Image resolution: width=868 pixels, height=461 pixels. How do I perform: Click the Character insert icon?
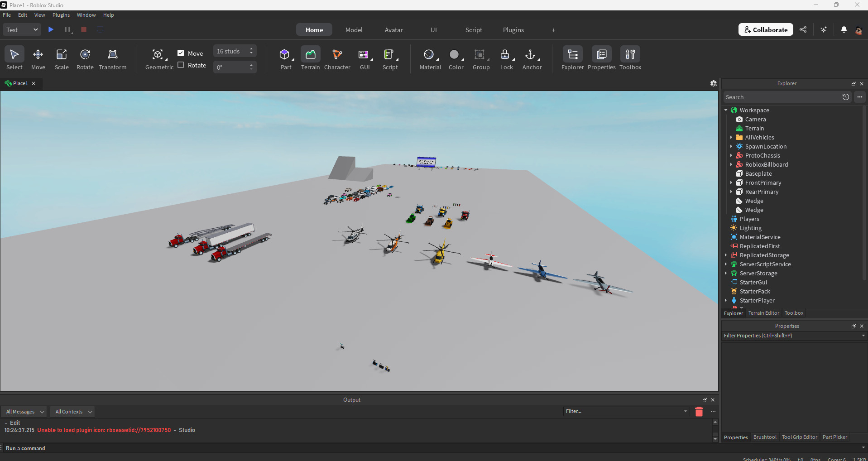(x=337, y=58)
